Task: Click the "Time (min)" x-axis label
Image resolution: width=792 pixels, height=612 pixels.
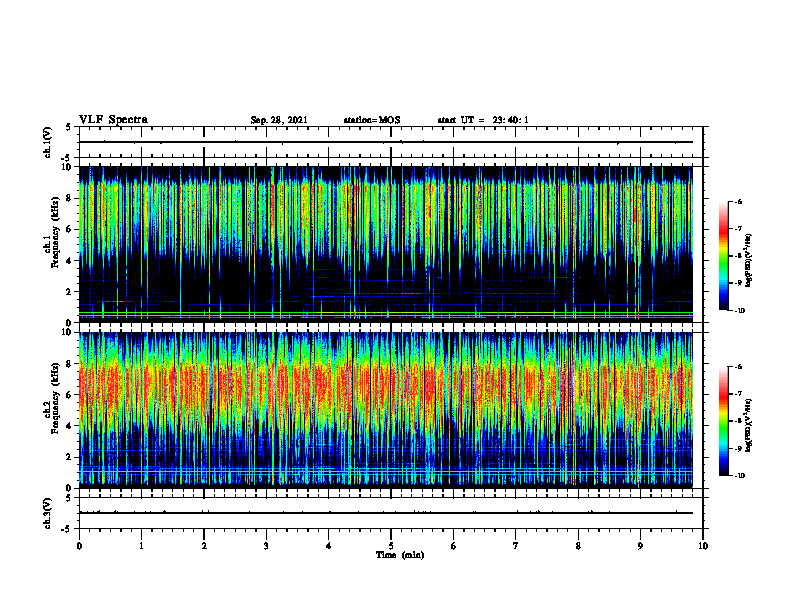Action: point(400,555)
